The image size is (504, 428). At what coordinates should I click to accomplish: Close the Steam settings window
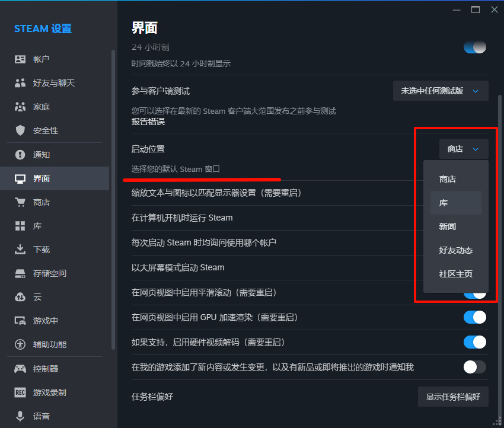pyautogui.click(x=495, y=9)
